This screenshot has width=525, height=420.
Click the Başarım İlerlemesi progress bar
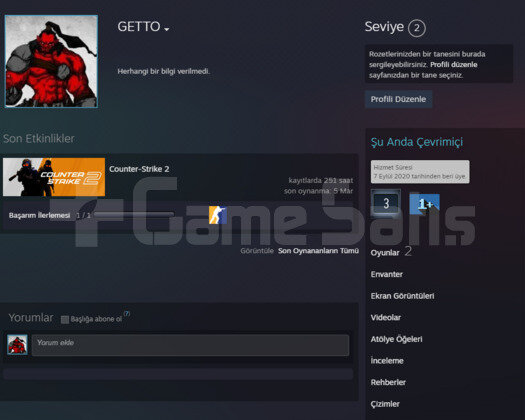point(134,215)
